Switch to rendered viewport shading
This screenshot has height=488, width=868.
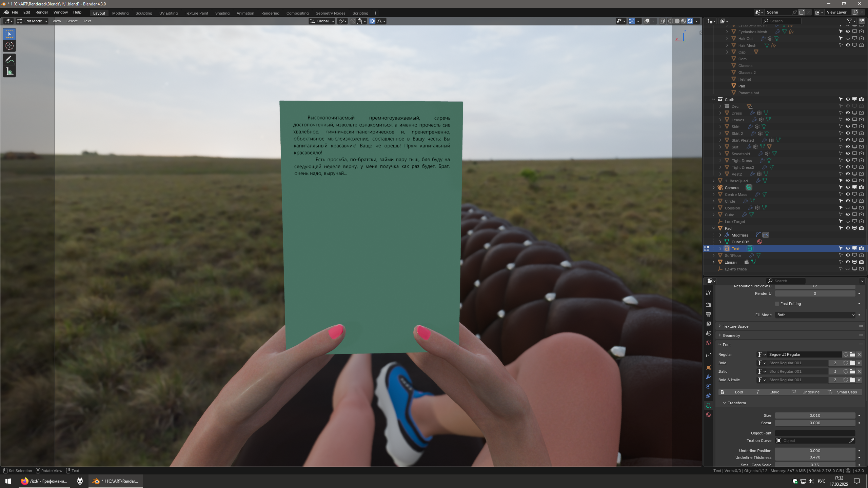(x=690, y=21)
